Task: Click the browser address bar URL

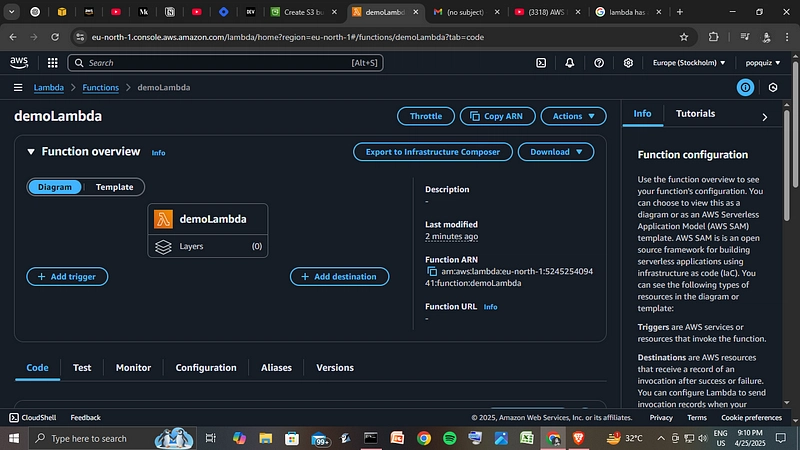Action: 287,37
